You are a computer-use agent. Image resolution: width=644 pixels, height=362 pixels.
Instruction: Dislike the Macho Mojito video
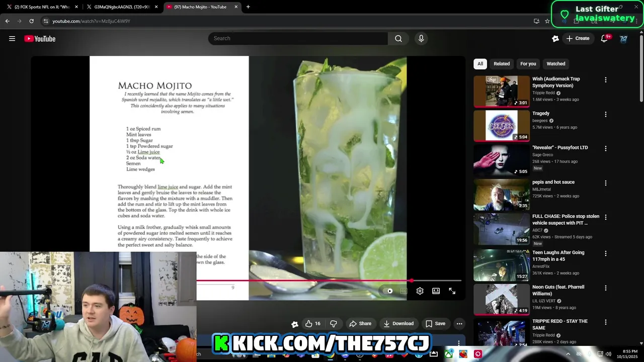[x=333, y=324]
